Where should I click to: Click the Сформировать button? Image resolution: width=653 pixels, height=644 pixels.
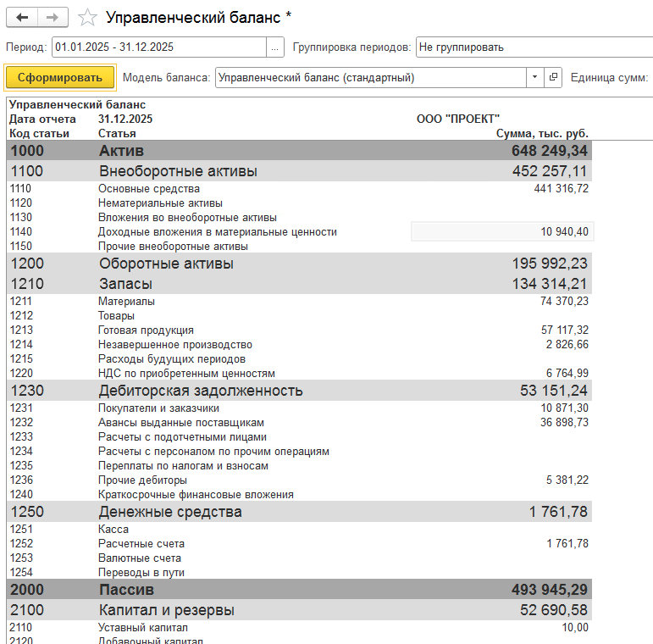(x=60, y=77)
